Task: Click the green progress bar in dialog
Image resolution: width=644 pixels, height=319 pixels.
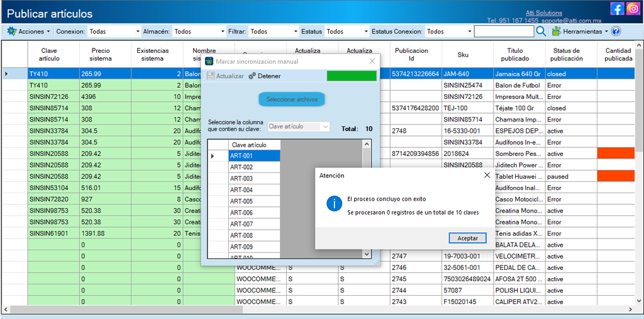Action: tap(352, 76)
